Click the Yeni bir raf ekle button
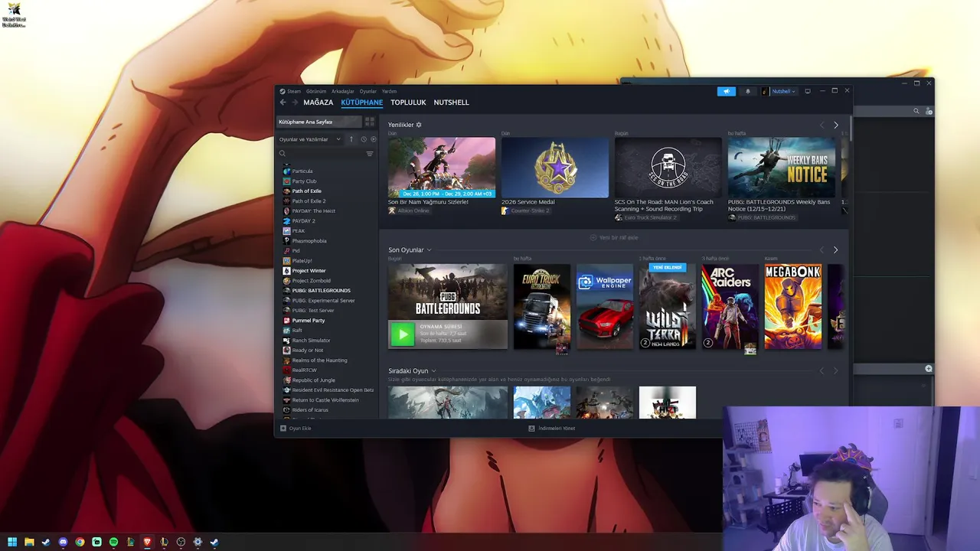 614,237
